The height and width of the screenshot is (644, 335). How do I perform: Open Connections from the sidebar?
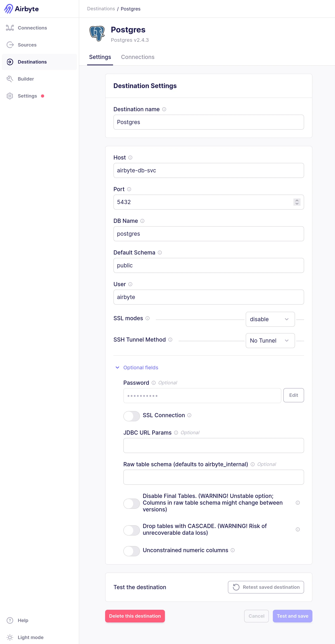39,28
